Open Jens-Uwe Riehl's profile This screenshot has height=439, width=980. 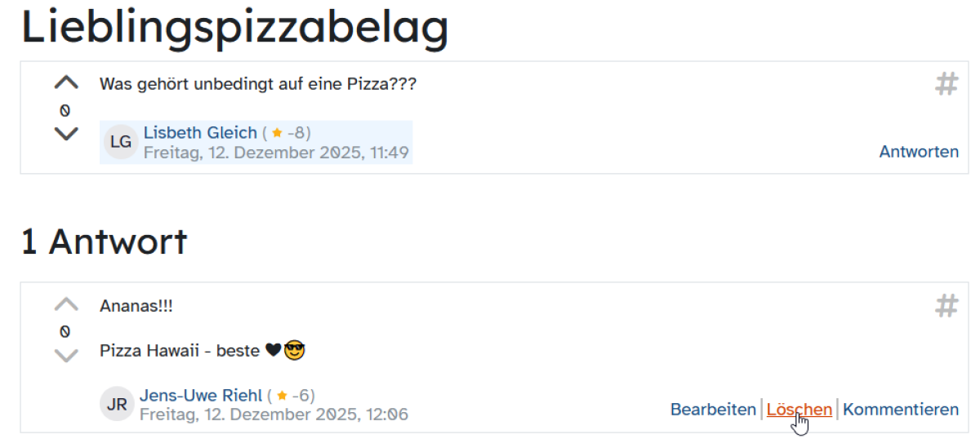click(201, 395)
